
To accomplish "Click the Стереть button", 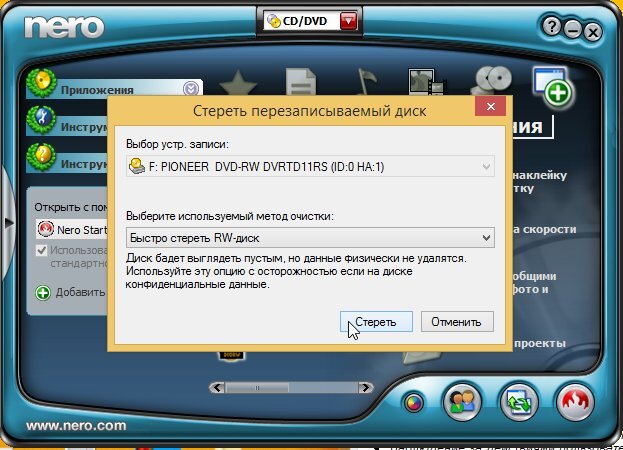I will (376, 321).
